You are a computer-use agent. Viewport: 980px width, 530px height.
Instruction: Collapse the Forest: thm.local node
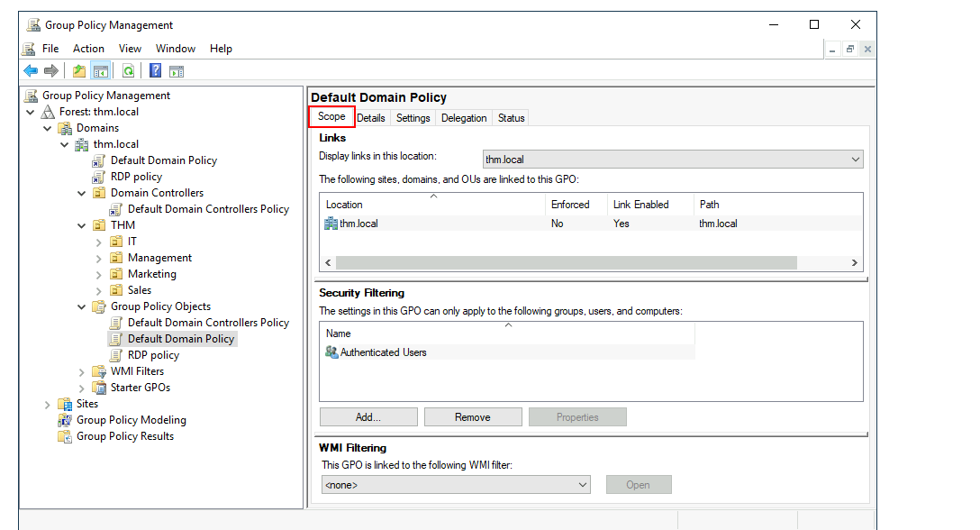(x=30, y=112)
